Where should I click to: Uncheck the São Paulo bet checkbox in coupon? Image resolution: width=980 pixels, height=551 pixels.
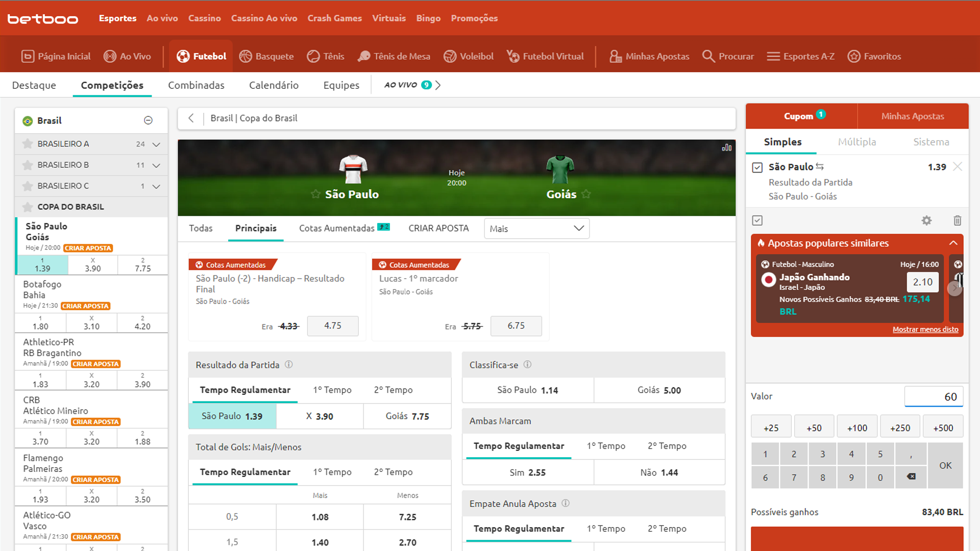[757, 167]
